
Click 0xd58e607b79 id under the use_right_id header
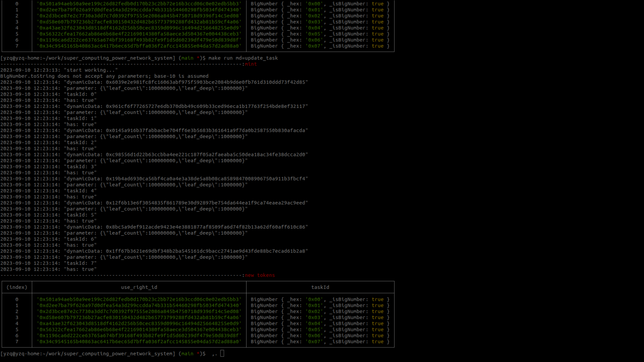pos(139,318)
